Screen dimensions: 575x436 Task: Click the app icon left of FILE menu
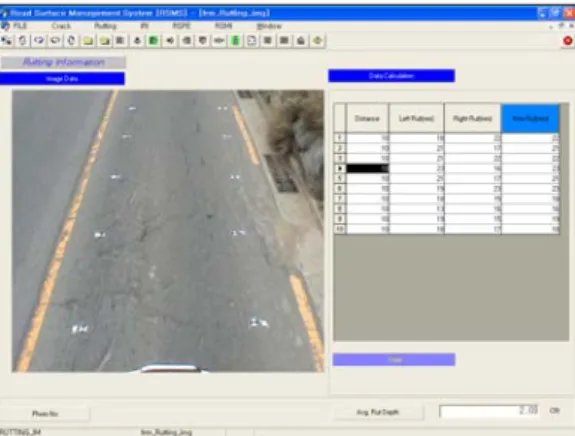[5, 26]
